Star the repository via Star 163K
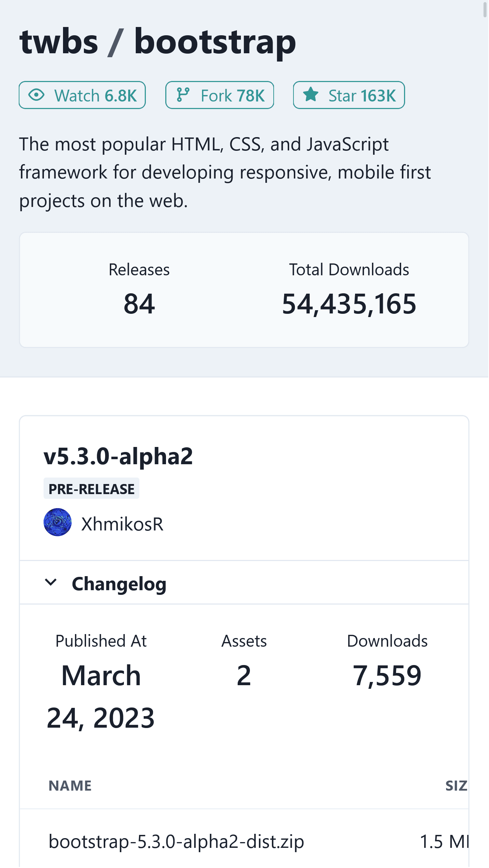 click(x=348, y=95)
